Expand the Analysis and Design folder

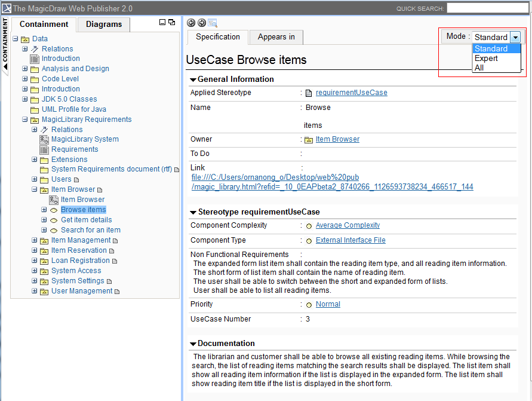coord(25,69)
